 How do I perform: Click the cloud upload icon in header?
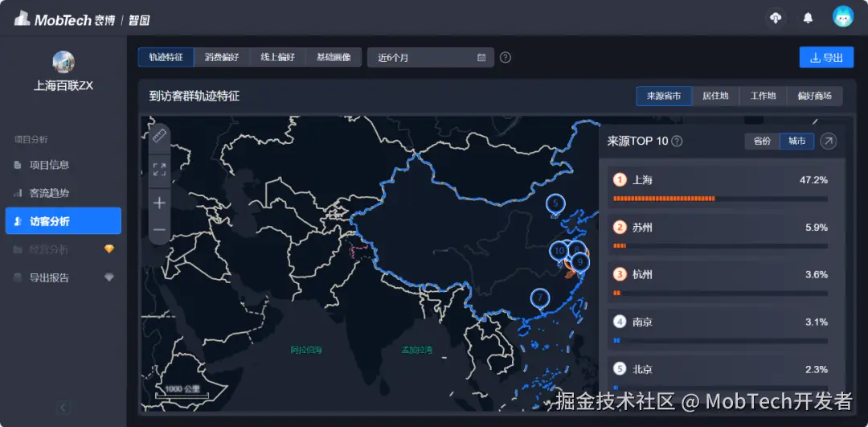776,18
